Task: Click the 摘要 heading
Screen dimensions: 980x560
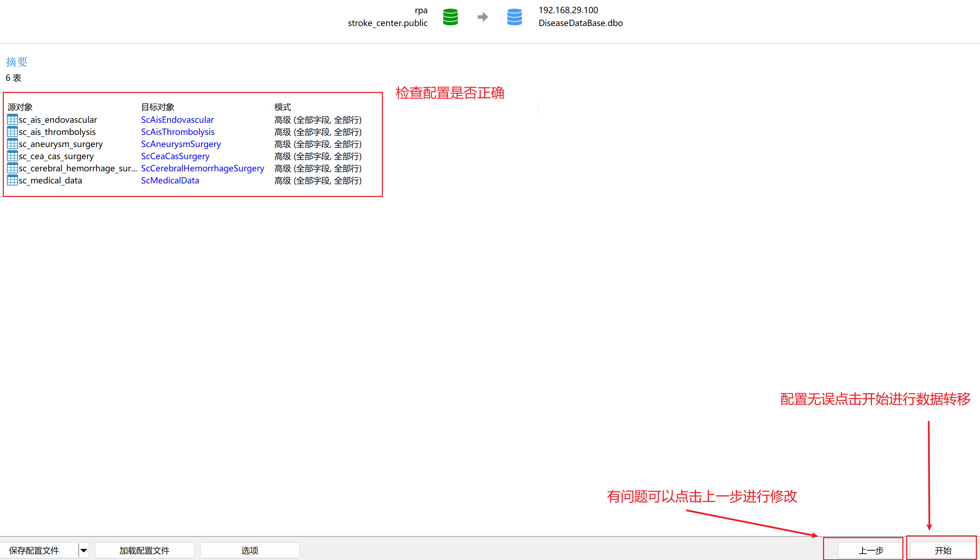Action: click(17, 61)
